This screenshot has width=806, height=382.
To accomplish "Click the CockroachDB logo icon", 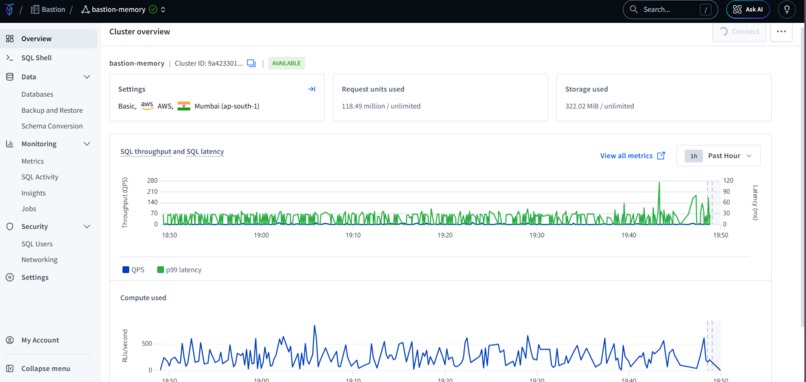I will point(9,9).
